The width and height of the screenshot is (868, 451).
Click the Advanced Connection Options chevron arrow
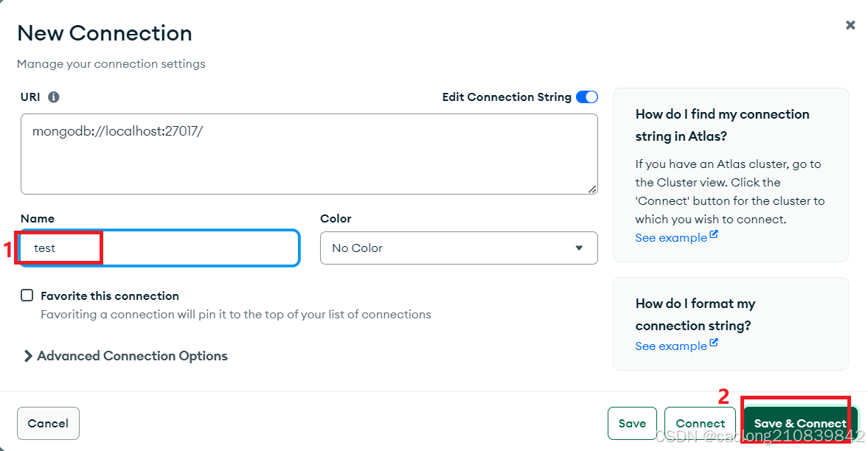click(28, 356)
